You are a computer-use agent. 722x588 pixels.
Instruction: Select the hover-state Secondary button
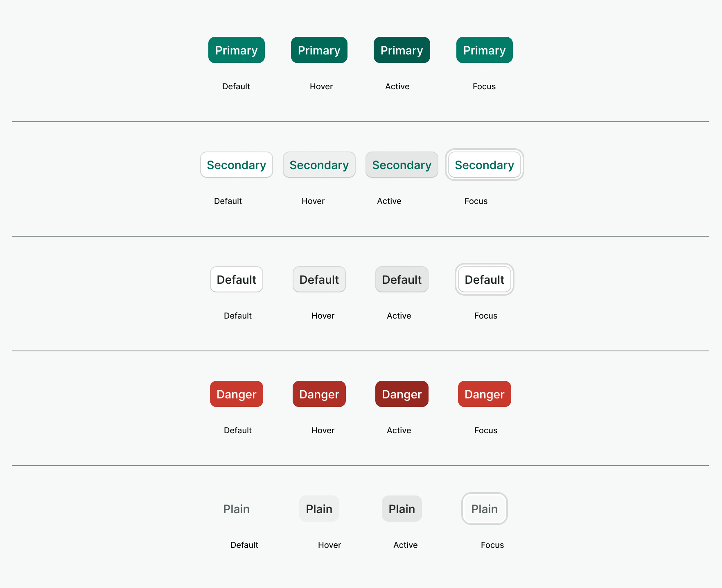click(319, 165)
